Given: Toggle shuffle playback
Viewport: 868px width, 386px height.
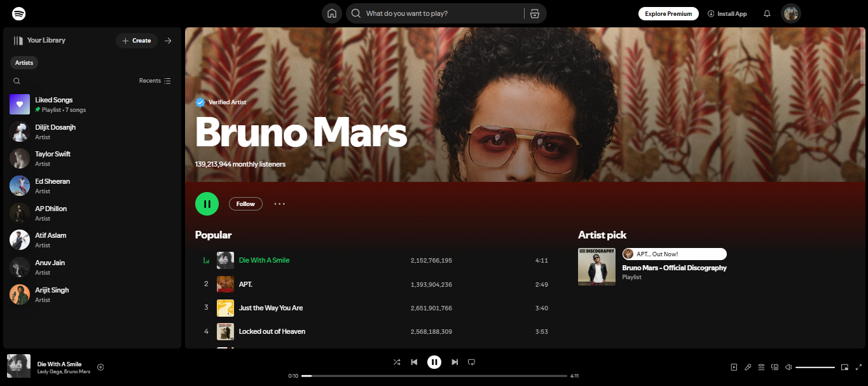Looking at the screenshot, I should (397, 362).
